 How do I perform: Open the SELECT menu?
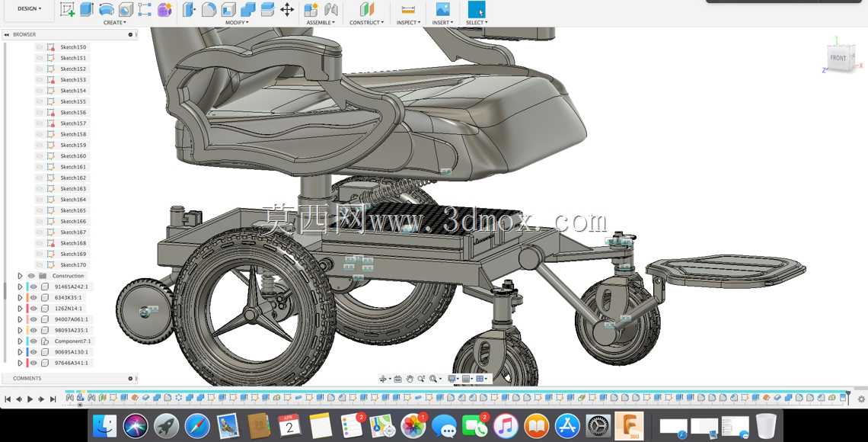(477, 23)
